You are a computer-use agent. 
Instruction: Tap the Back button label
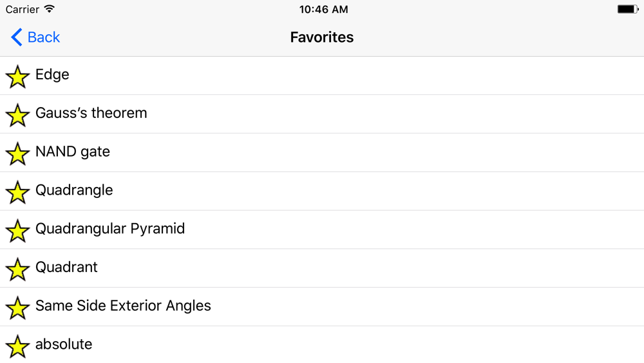(x=44, y=37)
